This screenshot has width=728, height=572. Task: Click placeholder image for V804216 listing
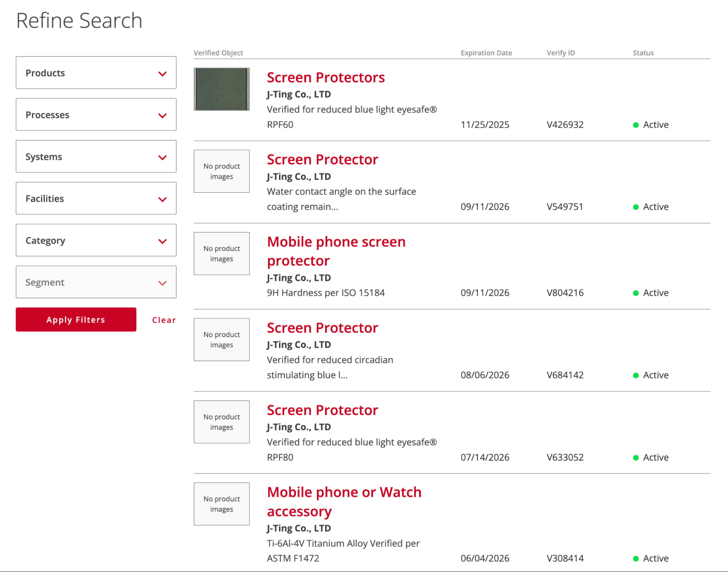point(221,254)
